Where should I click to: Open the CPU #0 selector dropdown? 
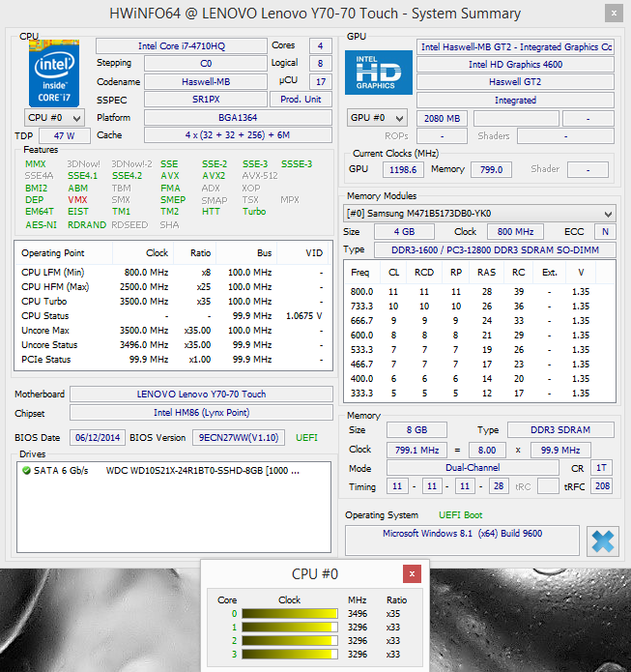tap(54, 117)
